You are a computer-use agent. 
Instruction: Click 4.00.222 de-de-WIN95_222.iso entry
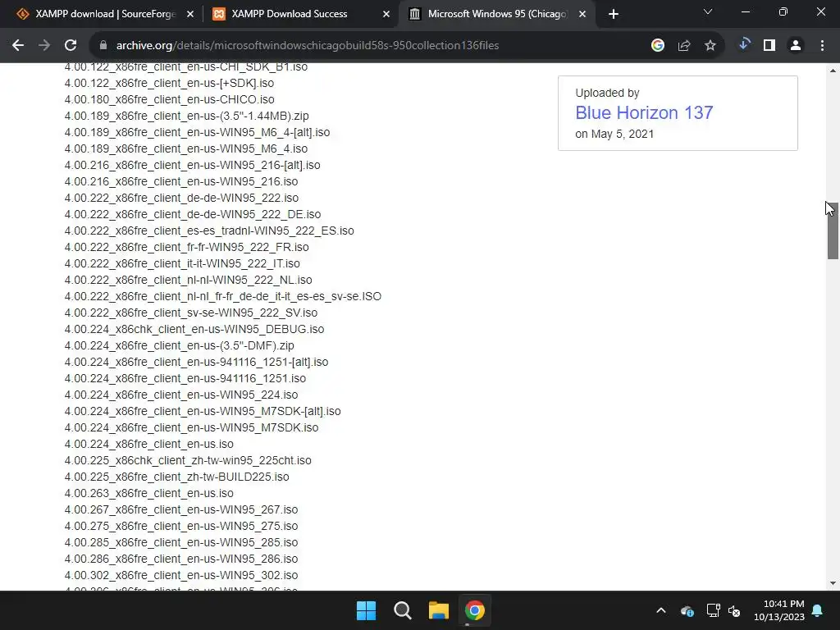point(181,199)
